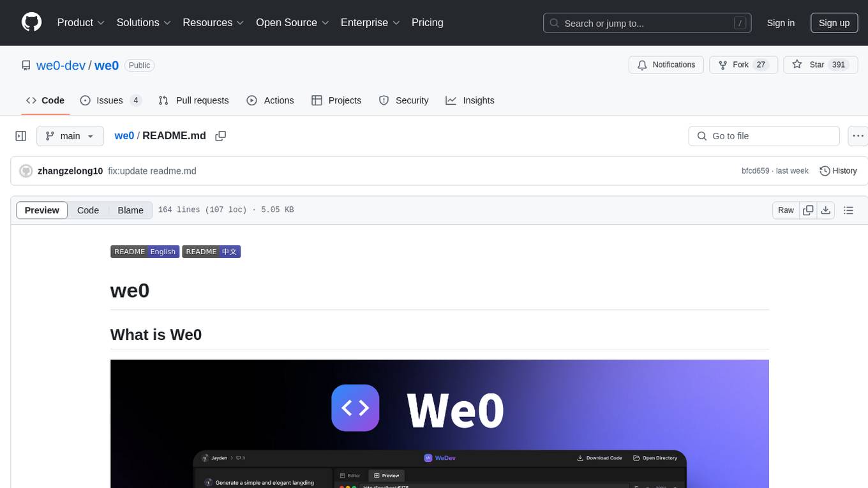View the 27 forks count
This screenshot has width=868, height=488.
761,65
